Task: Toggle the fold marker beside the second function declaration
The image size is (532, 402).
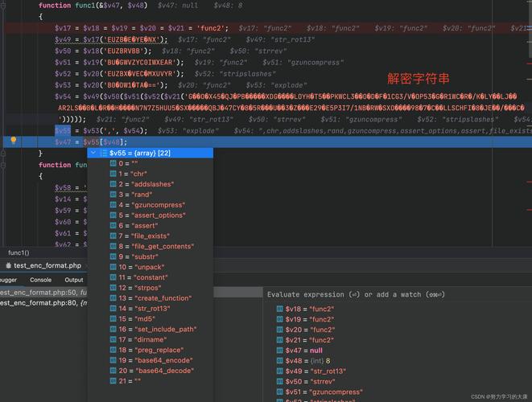Action: click(x=3, y=165)
